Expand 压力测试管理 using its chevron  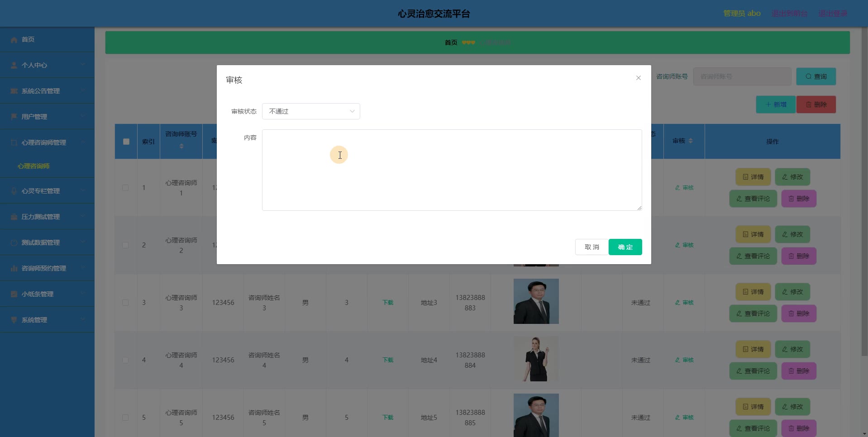pyautogui.click(x=83, y=217)
